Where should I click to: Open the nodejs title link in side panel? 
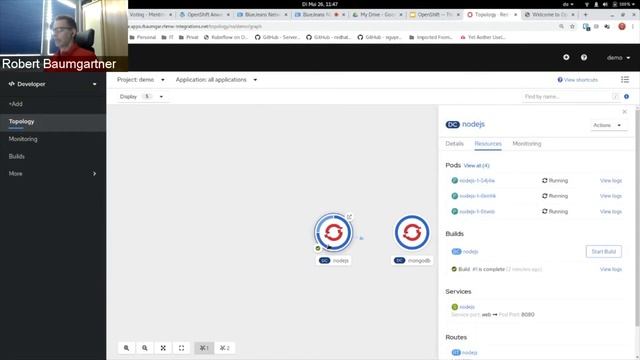click(473, 124)
